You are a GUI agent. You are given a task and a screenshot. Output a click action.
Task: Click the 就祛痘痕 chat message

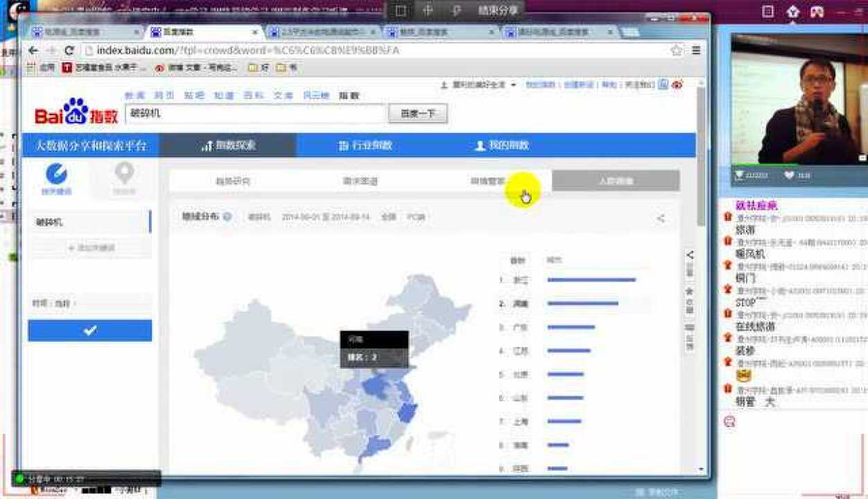(756, 206)
